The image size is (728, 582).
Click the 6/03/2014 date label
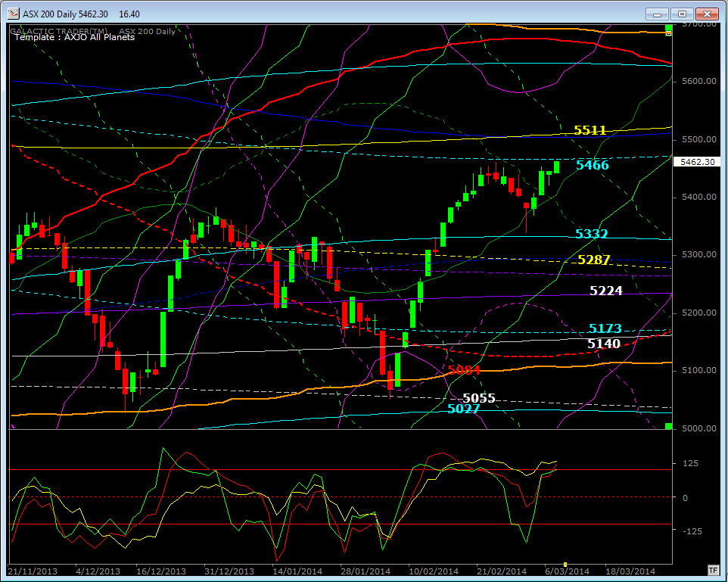pyautogui.click(x=567, y=571)
